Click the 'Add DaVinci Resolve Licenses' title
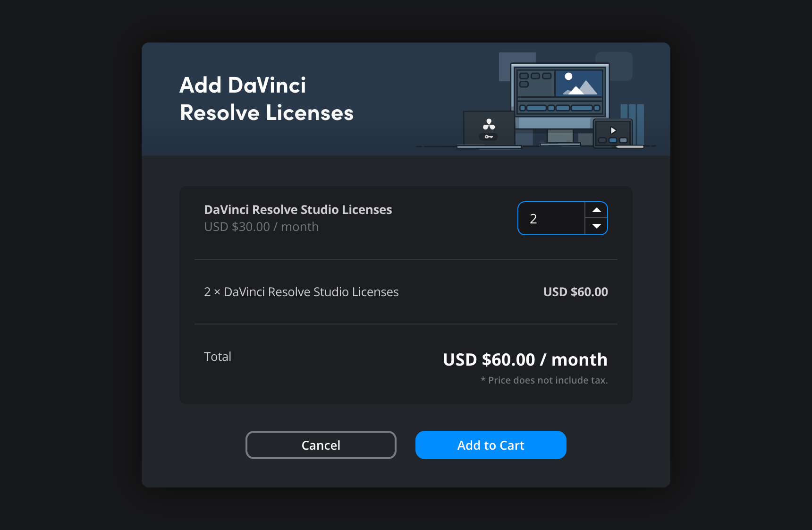Screen dimensions: 812x530 [267, 99]
